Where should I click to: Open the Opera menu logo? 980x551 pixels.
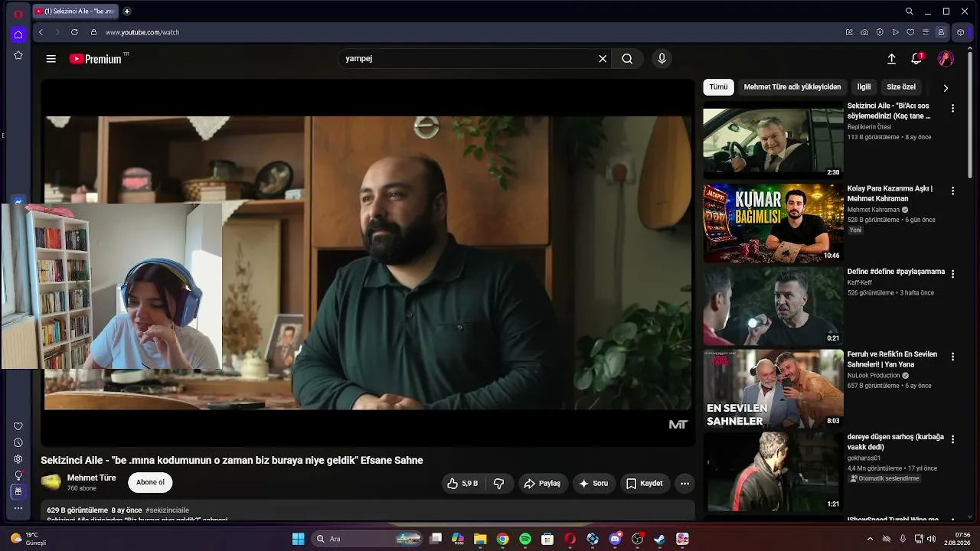(x=18, y=13)
